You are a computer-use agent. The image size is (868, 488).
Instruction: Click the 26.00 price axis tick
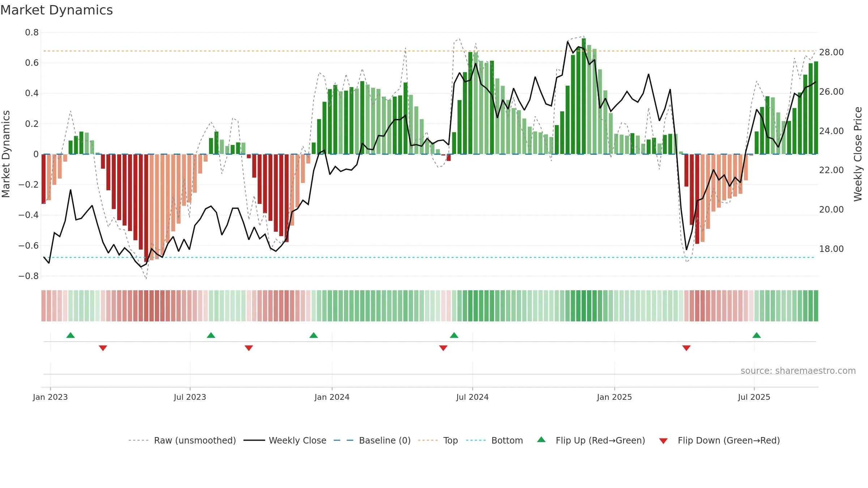coord(831,92)
